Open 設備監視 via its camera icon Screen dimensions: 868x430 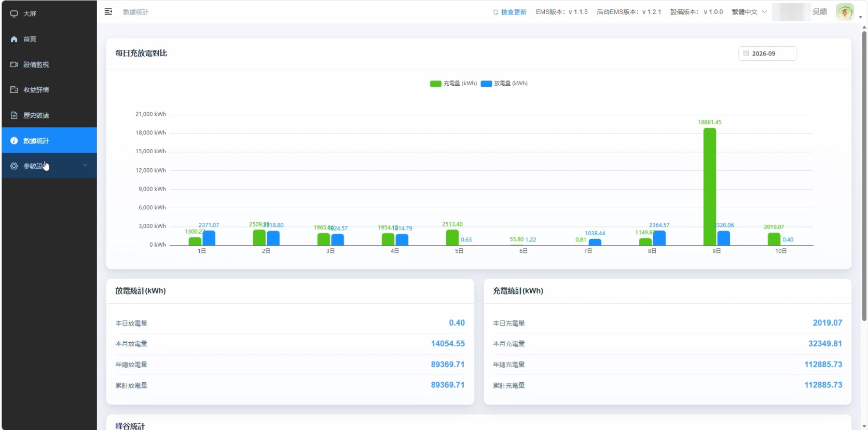click(14, 64)
